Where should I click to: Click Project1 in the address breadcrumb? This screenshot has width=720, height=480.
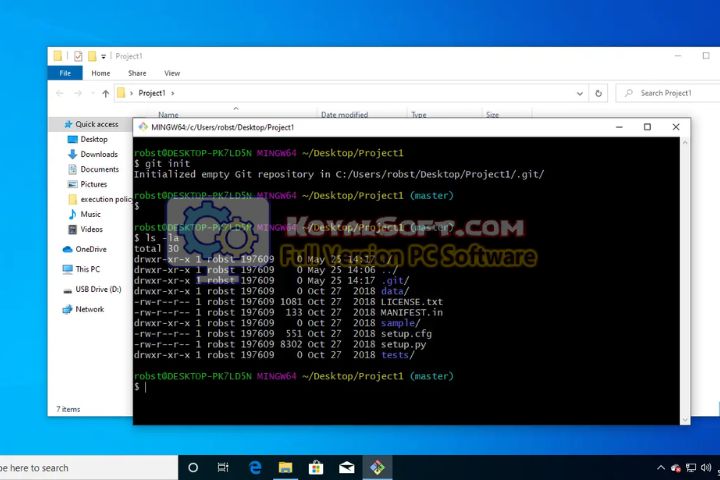(152, 93)
